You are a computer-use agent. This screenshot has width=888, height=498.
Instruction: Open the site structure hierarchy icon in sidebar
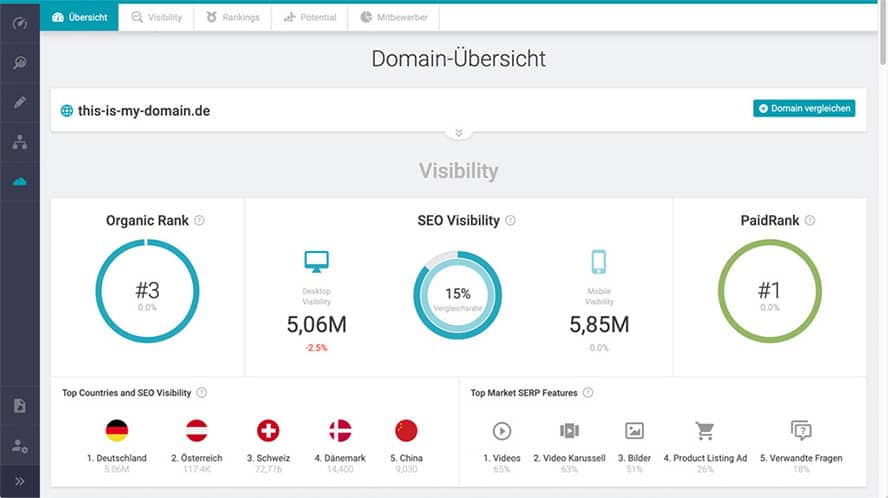pyautogui.click(x=20, y=142)
